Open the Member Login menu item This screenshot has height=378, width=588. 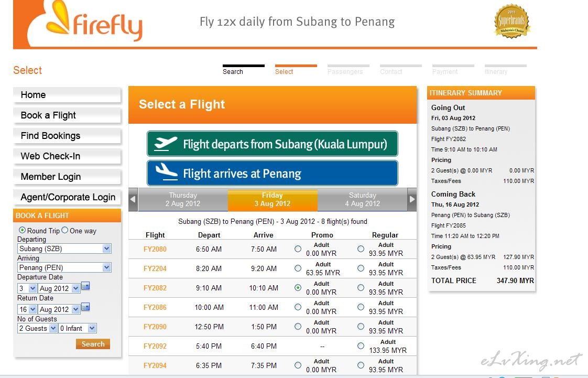pyautogui.click(x=67, y=177)
